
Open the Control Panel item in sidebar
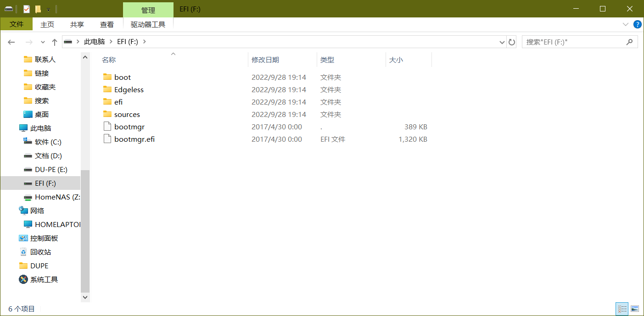click(44, 238)
